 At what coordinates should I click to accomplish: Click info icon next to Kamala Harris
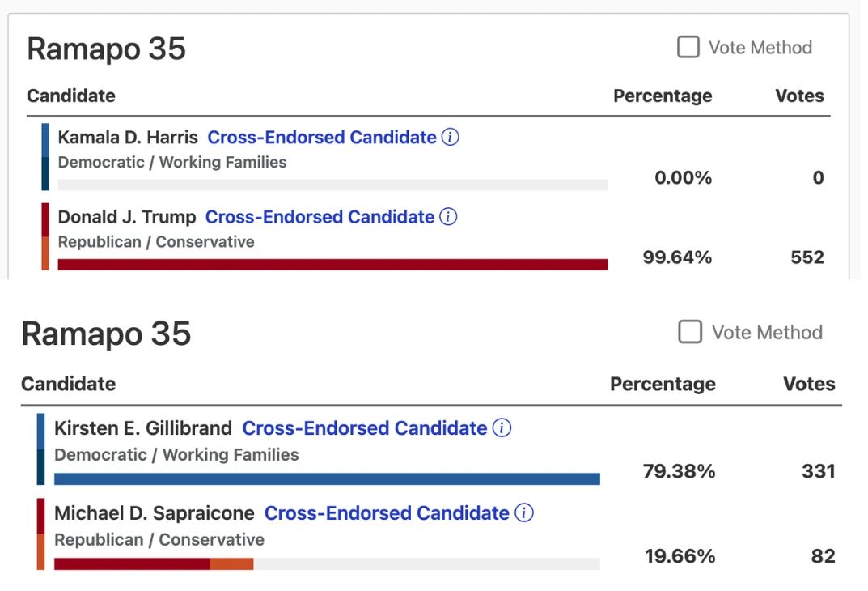point(451,137)
